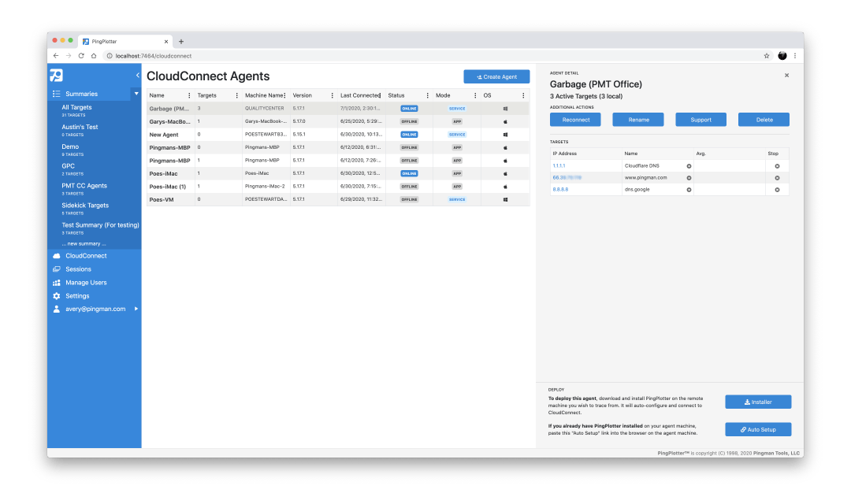
Task: Open the Name column options menu
Action: click(x=189, y=95)
